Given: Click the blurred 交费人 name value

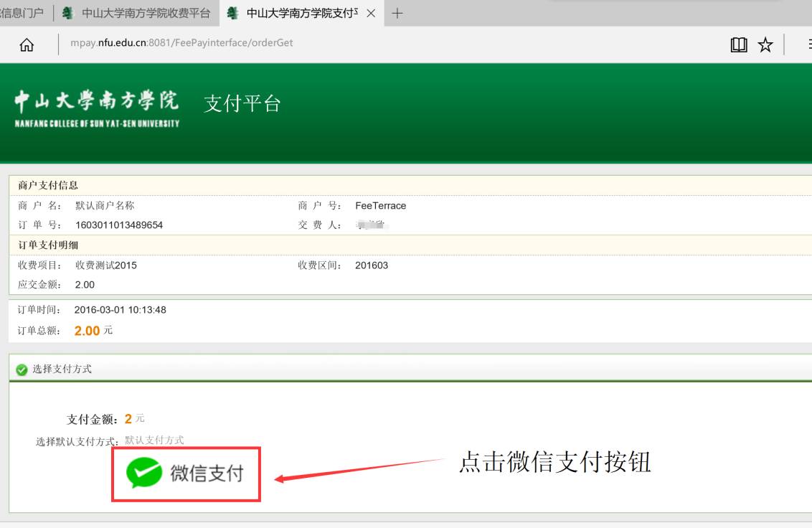Looking at the screenshot, I should 372,225.
